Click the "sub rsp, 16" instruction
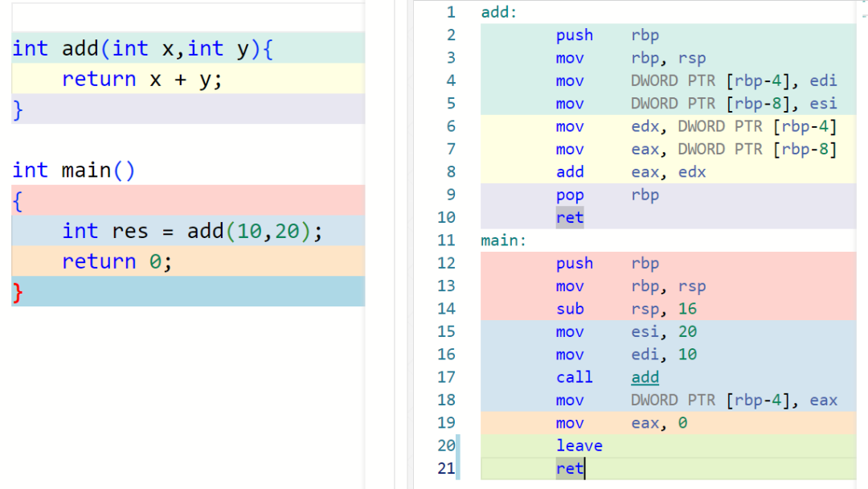Screen dimensions: 868x489 (x=625, y=309)
